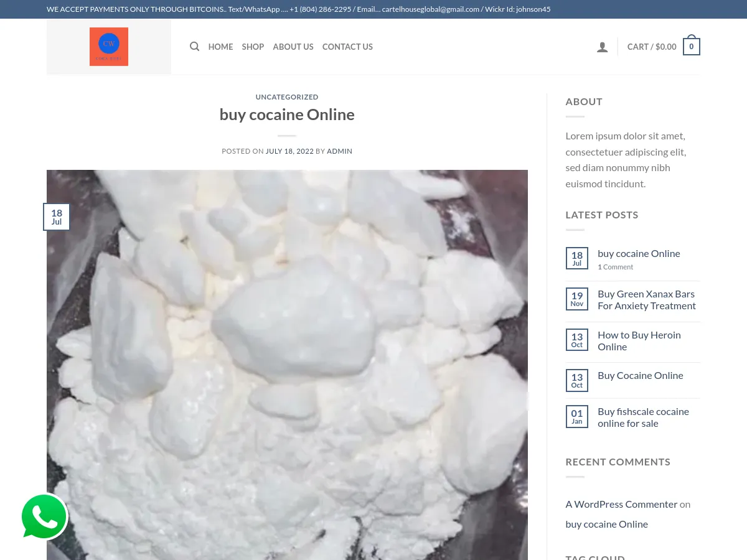Click the green WhatsApp chat icon

(x=44, y=516)
